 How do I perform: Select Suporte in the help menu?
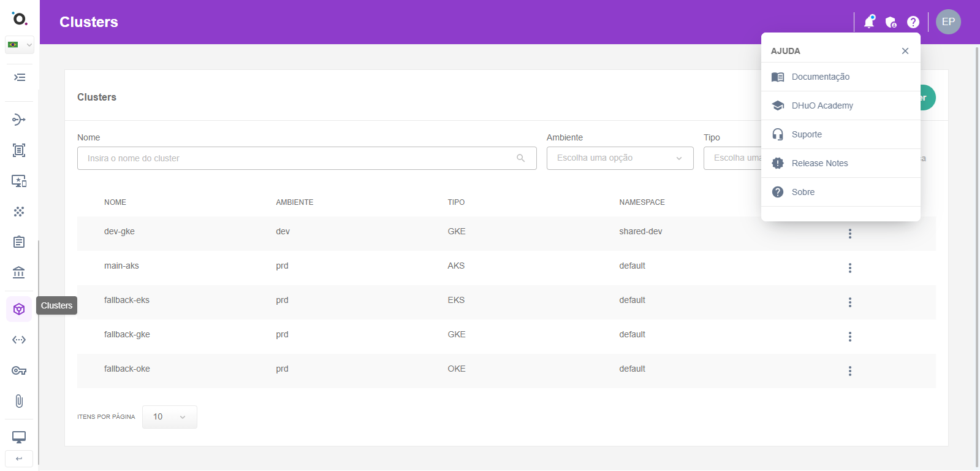click(x=841, y=134)
